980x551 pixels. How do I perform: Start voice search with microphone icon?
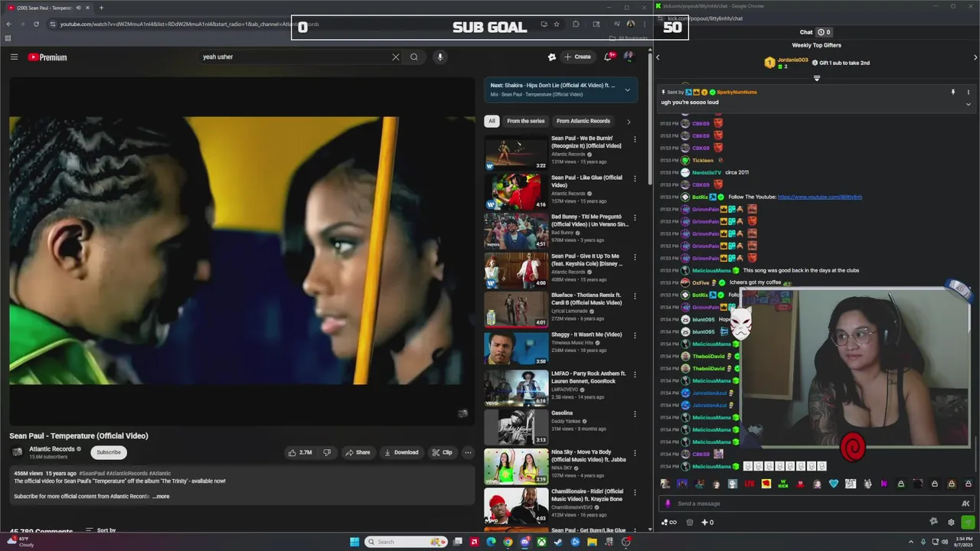click(439, 57)
